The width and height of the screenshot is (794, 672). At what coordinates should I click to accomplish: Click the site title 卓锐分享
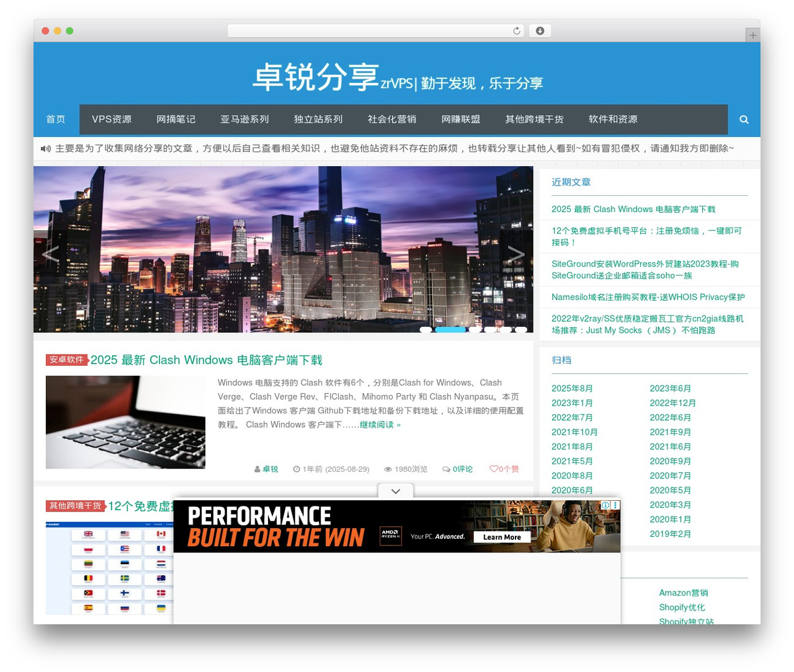[315, 77]
